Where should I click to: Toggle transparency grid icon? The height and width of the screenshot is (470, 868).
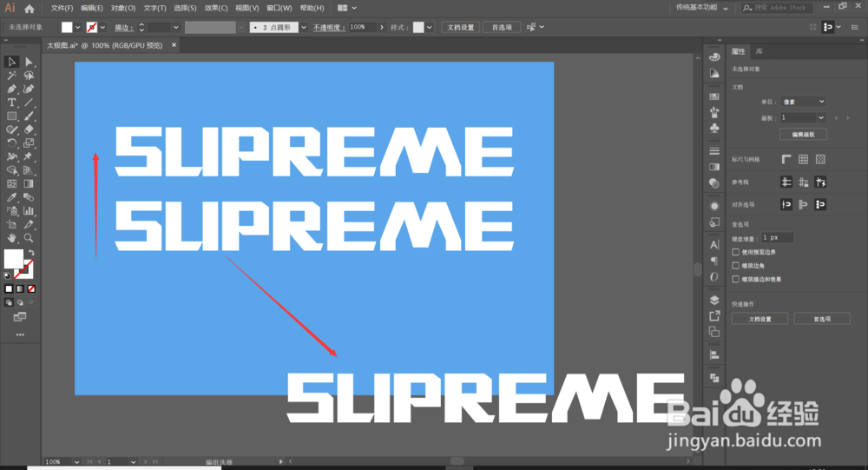pyautogui.click(x=820, y=160)
